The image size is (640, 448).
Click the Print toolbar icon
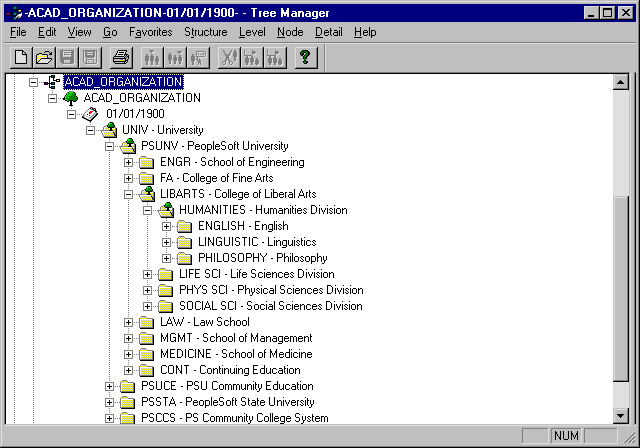click(x=121, y=57)
